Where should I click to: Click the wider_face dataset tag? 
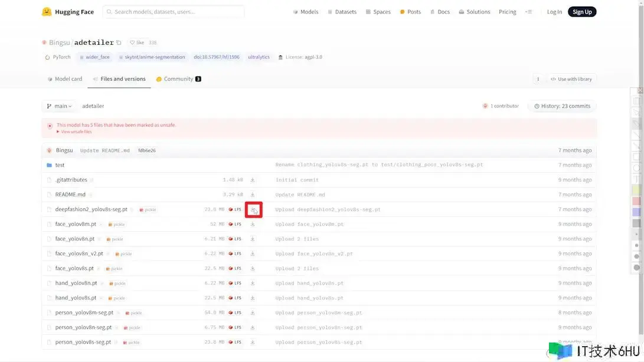[x=94, y=57]
